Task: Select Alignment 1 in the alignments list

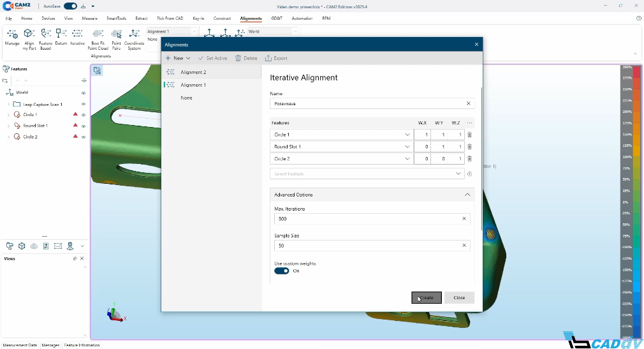Action: click(212, 85)
